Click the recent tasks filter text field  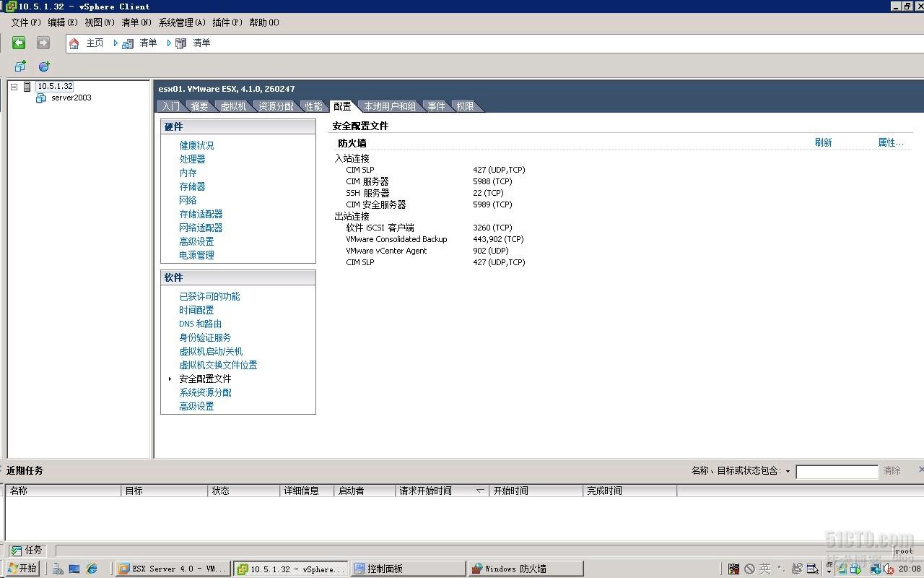pyautogui.click(x=837, y=472)
